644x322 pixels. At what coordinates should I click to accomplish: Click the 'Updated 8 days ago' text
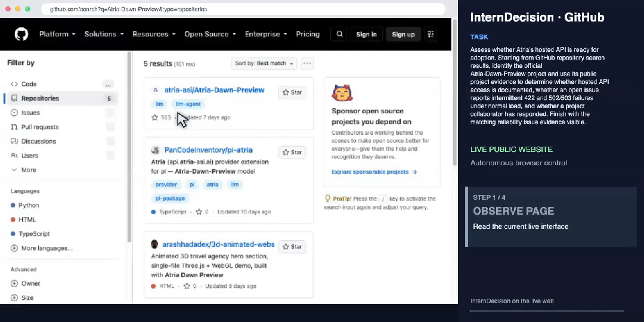(x=231, y=286)
